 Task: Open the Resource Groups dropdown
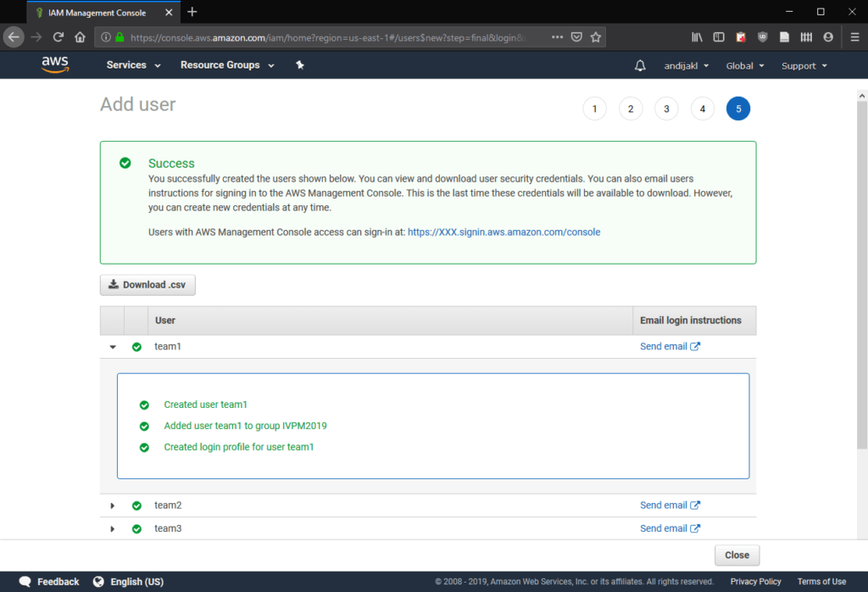pyautogui.click(x=227, y=65)
